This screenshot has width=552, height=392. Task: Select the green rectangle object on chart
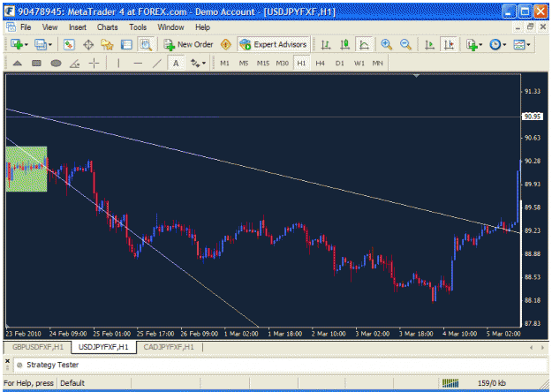tap(26, 169)
